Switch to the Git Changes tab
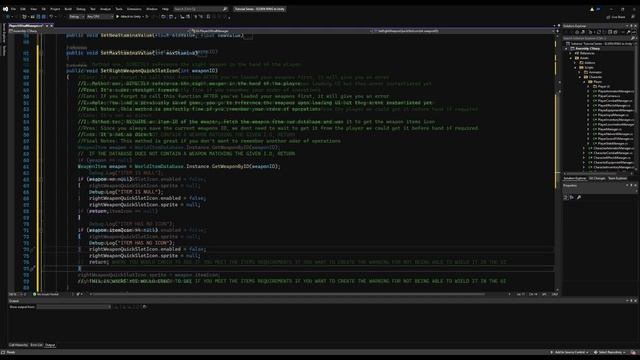 (x=597, y=178)
